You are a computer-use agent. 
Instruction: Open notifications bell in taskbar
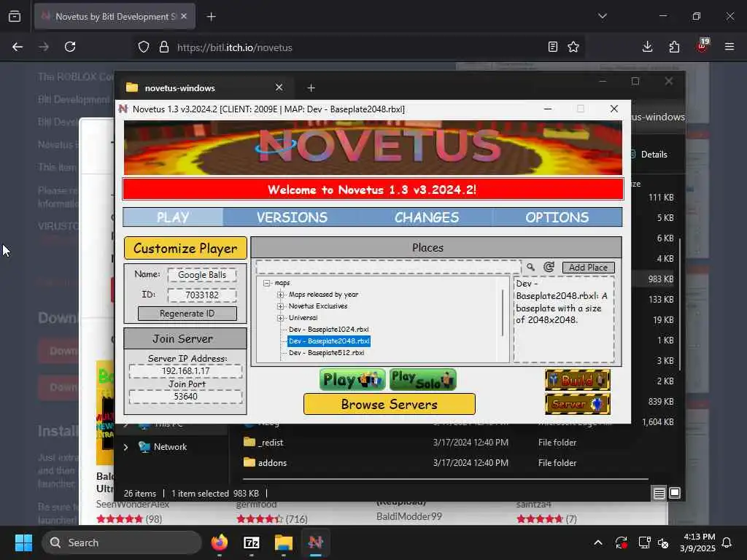[727, 542]
